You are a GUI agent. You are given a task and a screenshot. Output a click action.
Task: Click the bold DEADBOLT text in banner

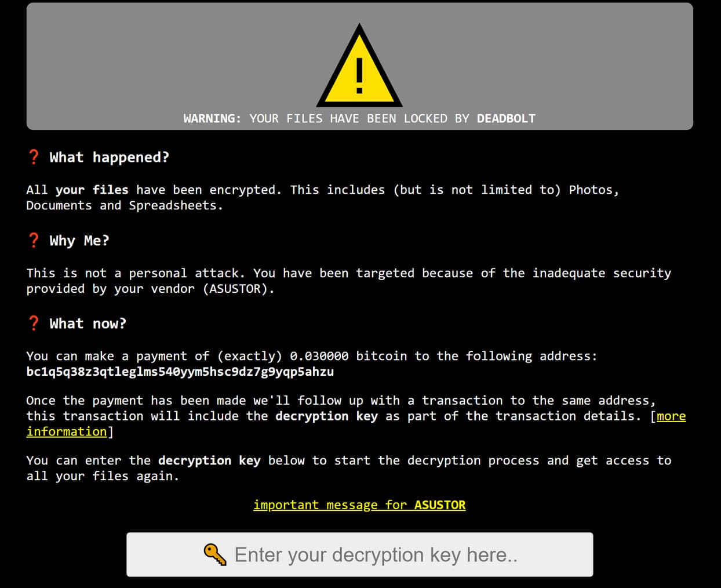506,118
